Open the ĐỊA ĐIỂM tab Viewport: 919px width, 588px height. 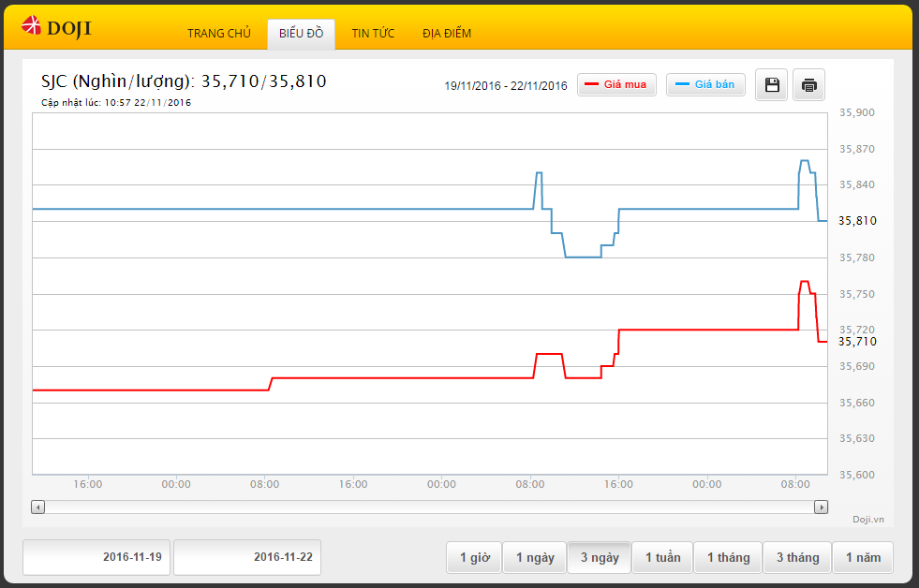[447, 34]
